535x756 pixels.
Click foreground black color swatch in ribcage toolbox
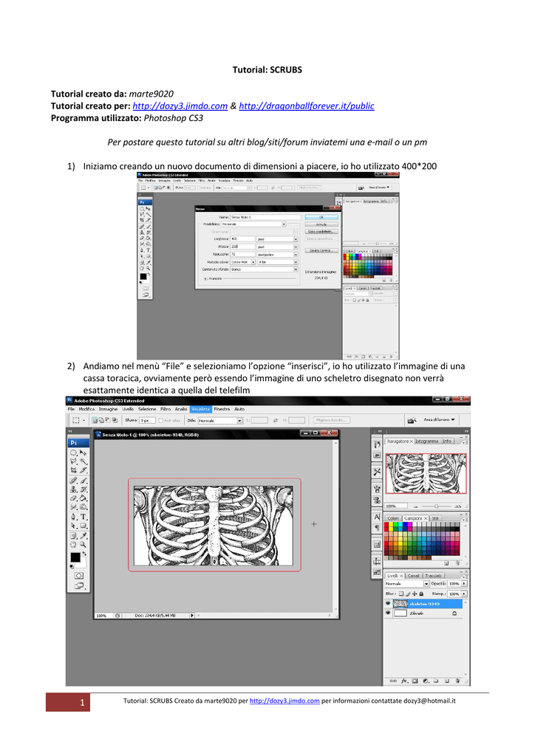75,557
